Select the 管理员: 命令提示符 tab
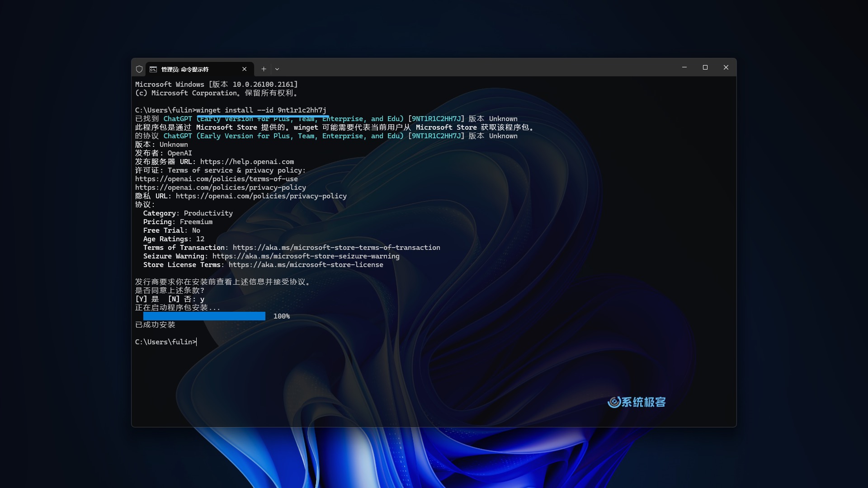This screenshot has height=488, width=868. pyautogui.click(x=199, y=69)
